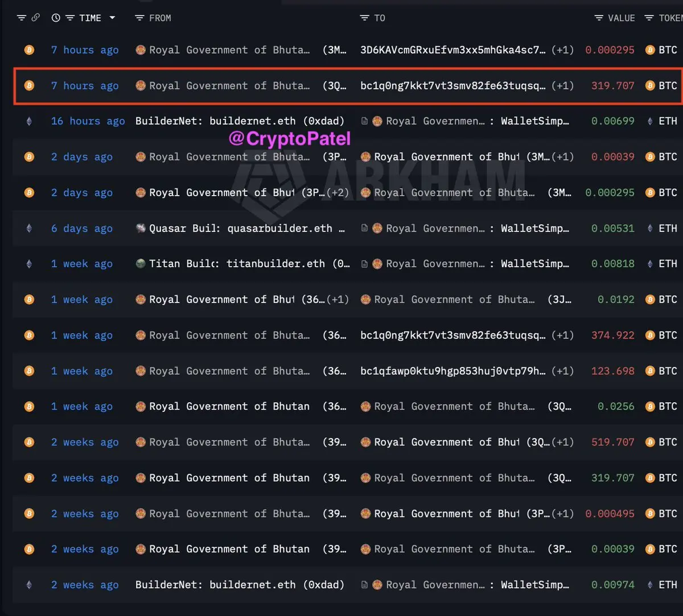Open the TOKEN column filter icon
Screen dimensions: 683x616
pyautogui.click(x=649, y=18)
